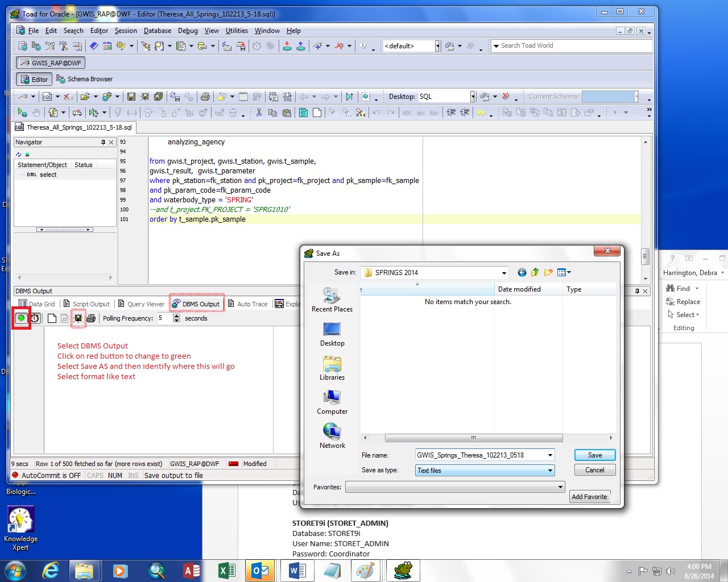Screen dimensions: 728x582
Task: Toggle the polling timer clock icon
Action: pos(35,318)
